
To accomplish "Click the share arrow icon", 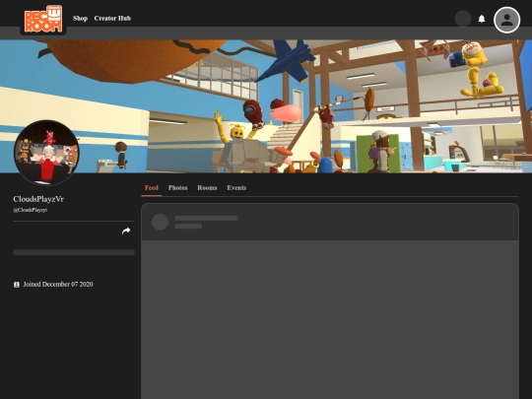I will [126, 231].
